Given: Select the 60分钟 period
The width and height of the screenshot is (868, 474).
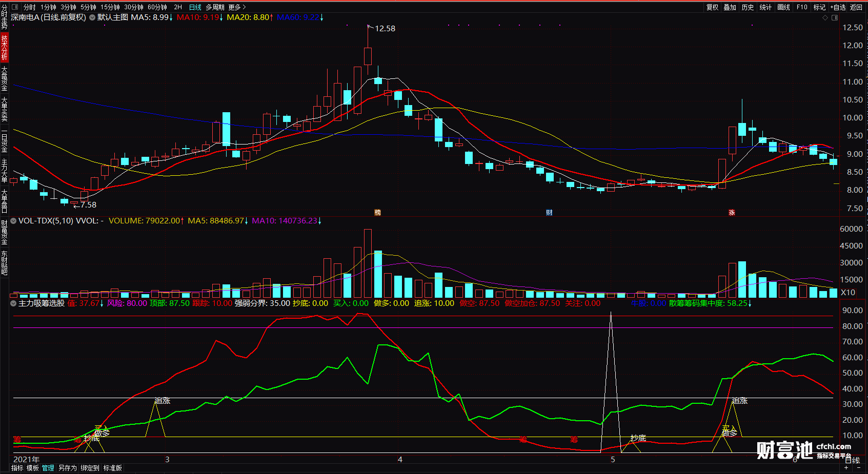Looking at the screenshot, I should pos(157,7).
